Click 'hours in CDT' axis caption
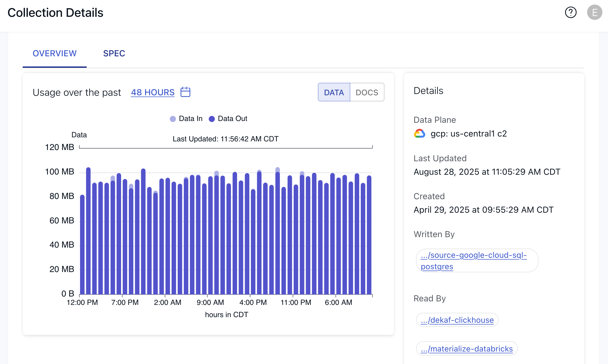This screenshot has height=364, width=608. coord(227,315)
